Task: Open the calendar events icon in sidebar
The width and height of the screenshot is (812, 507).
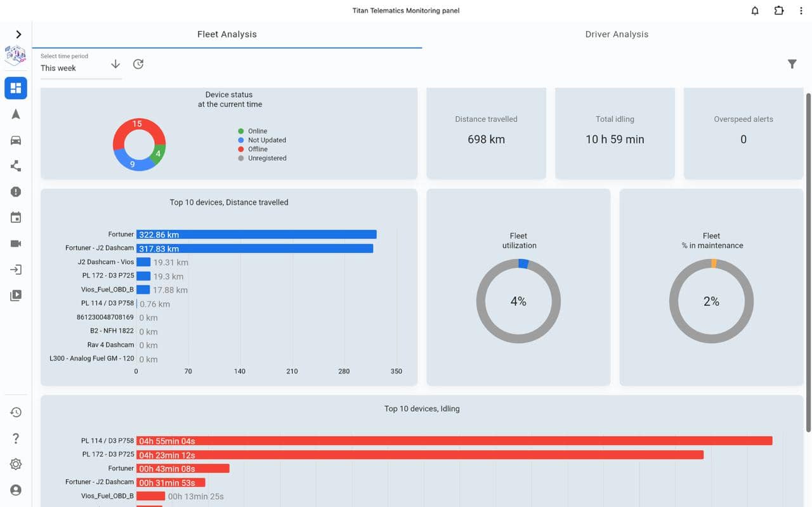Action: pos(16,218)
